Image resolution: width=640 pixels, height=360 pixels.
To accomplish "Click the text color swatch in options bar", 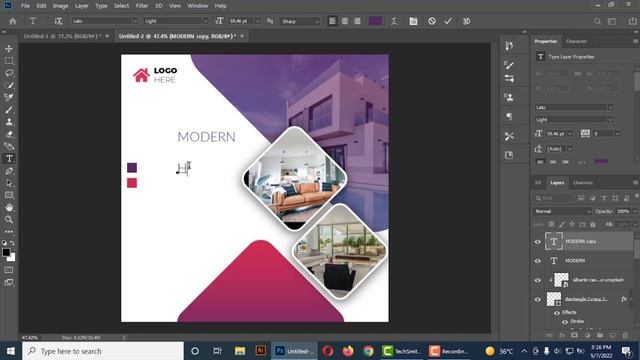I will pyautogui.click(x=376, y=21).
